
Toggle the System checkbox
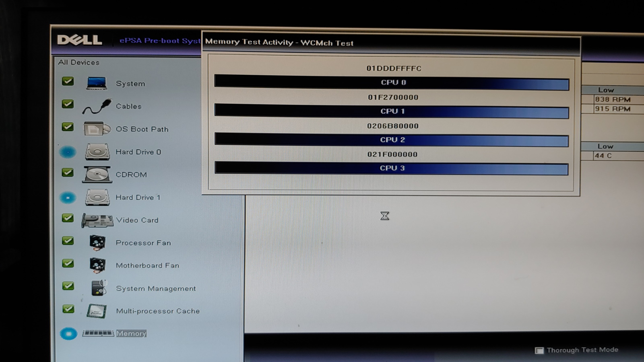click(x=68, y=81)
